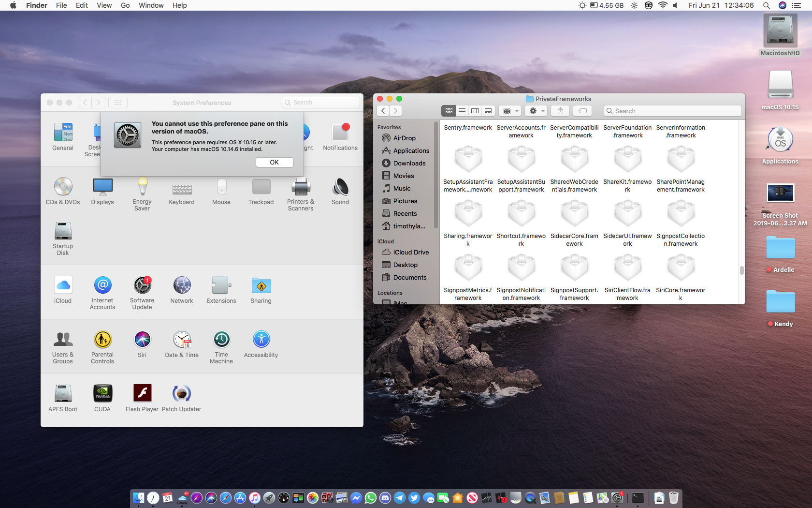
Task: Open Time Machine preferences
Action: [x=221, y=347]
